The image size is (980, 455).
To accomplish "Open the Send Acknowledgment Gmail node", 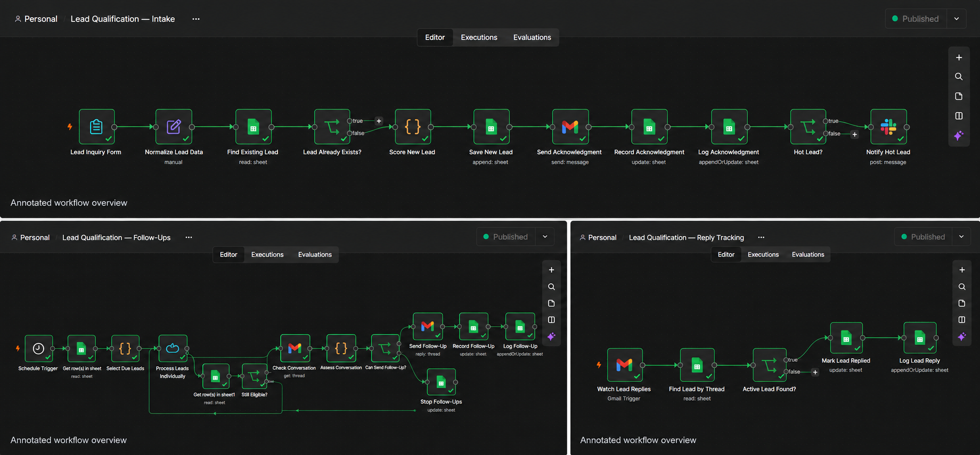I will [570, 127].
